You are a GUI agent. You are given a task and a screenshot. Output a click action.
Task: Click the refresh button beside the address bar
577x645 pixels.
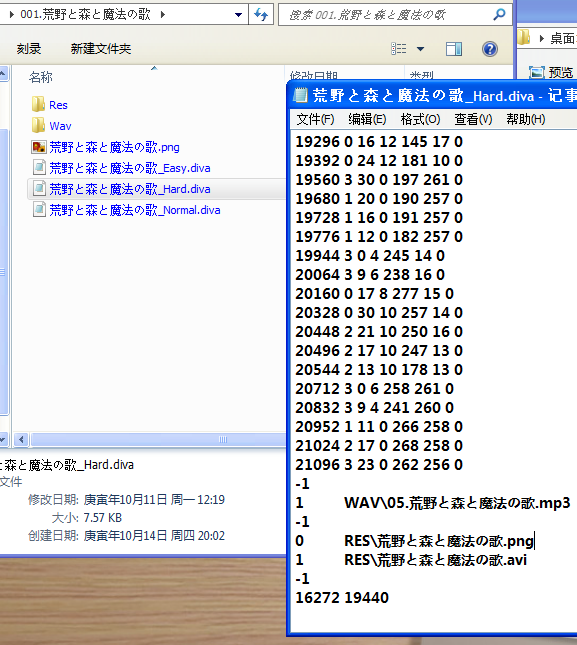(x=261, y=15)
